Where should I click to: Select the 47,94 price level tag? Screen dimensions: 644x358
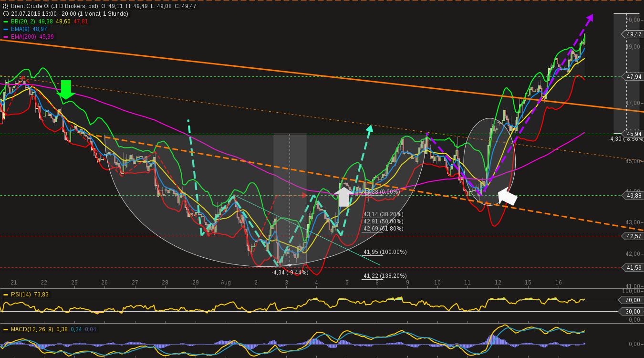click(633, 76)
